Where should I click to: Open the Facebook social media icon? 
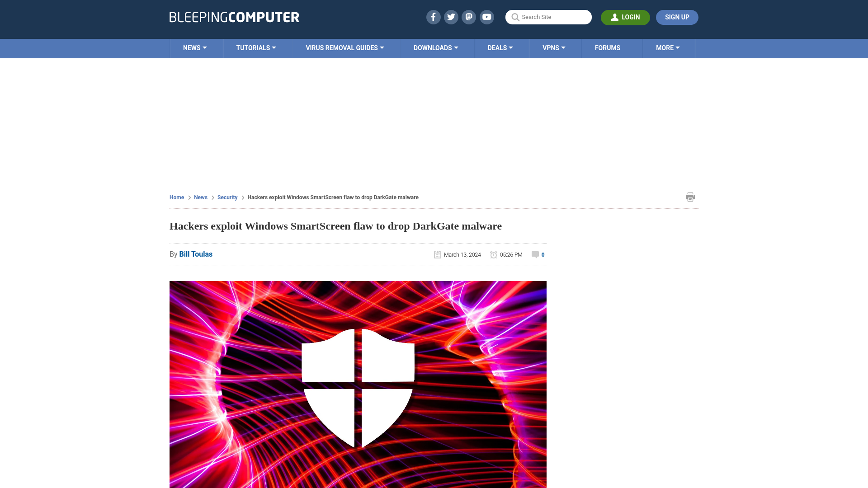click(433, 17)
